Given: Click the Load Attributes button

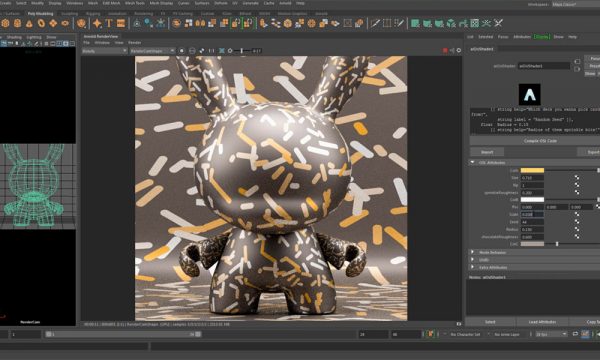Looking at the screenshot, I should 543,322.
